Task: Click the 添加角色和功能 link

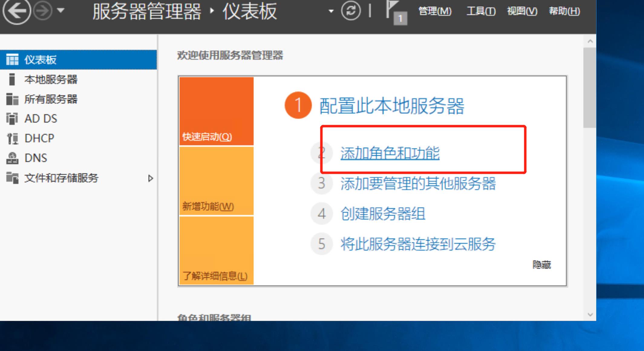Action: pos(390,153)
